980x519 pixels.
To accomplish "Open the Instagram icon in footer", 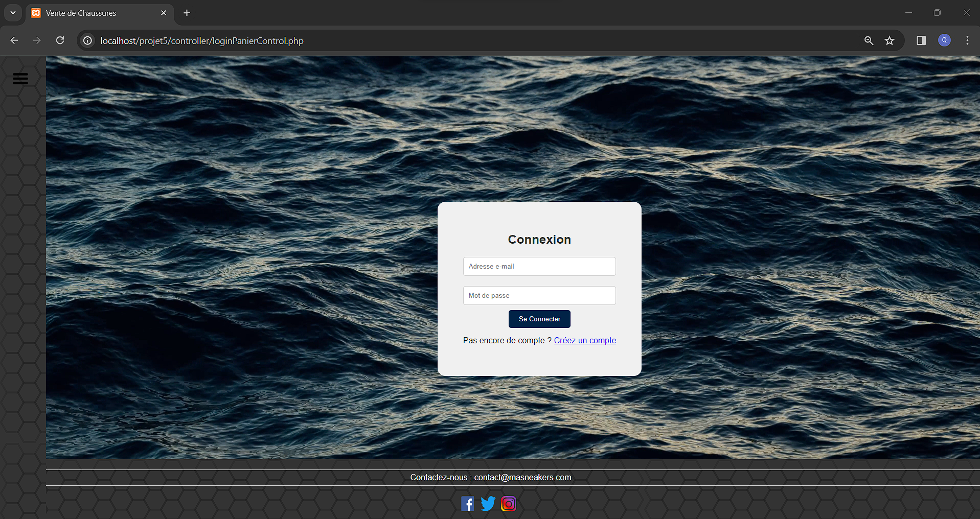I will pyautogui.click(x=509, y=504).
